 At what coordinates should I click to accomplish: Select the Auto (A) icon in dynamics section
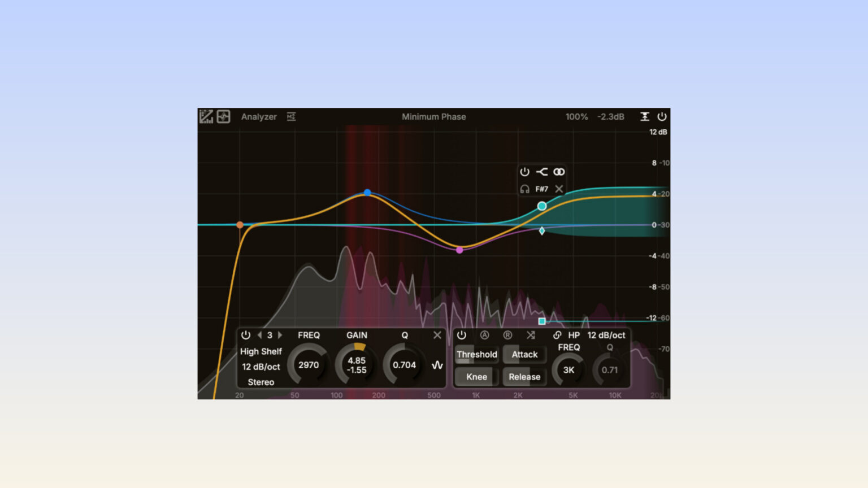(485, 335)
